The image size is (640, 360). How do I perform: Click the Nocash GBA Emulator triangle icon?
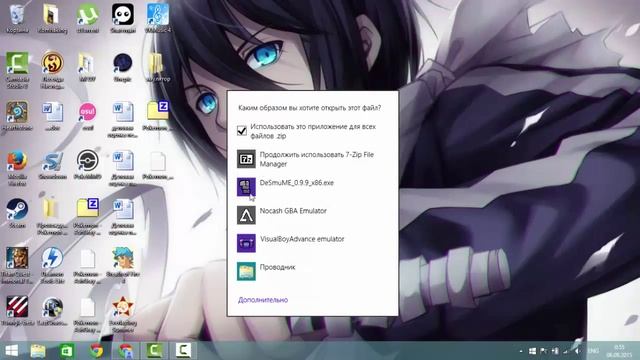coord(246,215)
